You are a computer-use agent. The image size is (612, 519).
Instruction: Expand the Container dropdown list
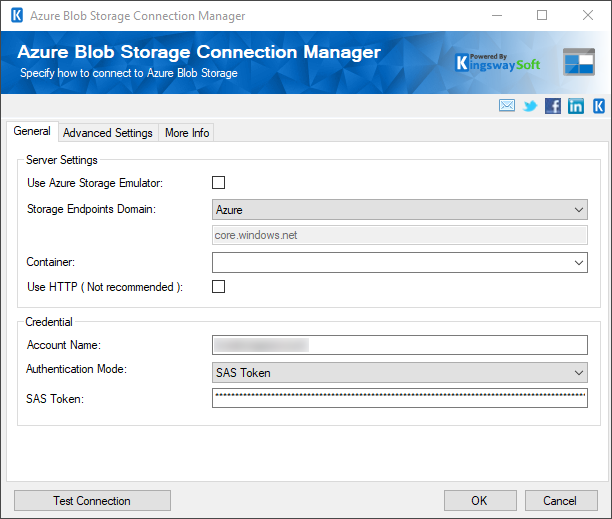(x=400, y=262)
